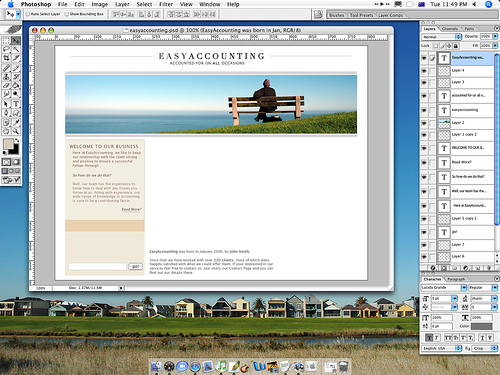This screenshot has height=375, width=500.
Task: Hide the Layer 3 layer
Action: tap(424, 82)
